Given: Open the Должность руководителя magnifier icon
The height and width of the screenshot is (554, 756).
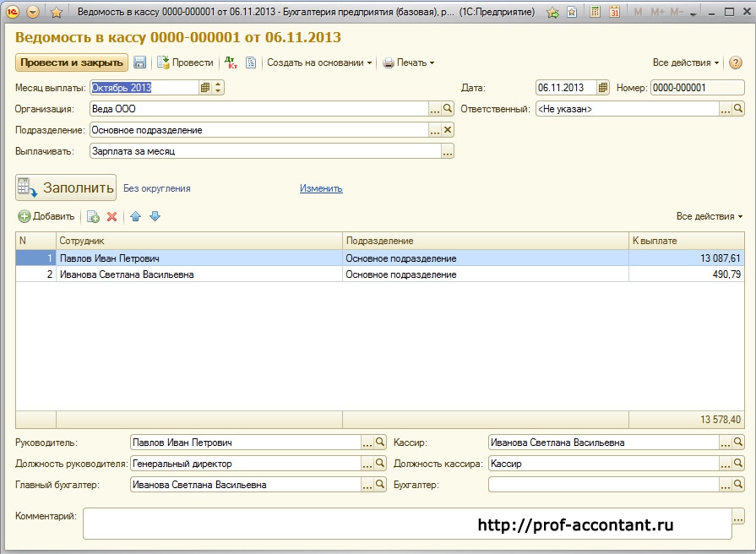Looking at the screenshot, I should 380,464.
